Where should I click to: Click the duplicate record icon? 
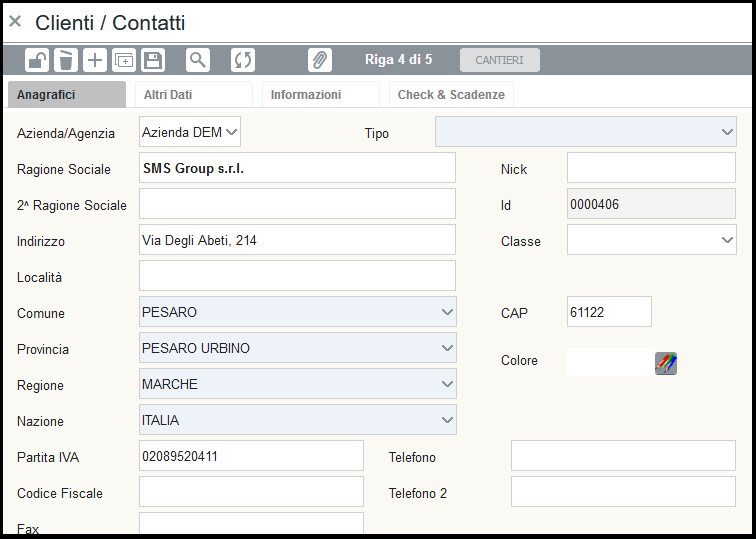(124, 60)
